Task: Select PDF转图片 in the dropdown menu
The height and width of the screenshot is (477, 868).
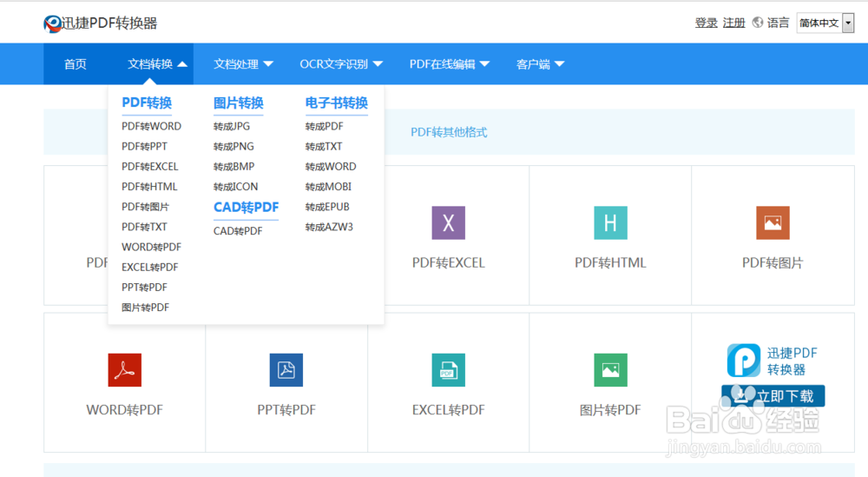Action: [x=145, y=207]
